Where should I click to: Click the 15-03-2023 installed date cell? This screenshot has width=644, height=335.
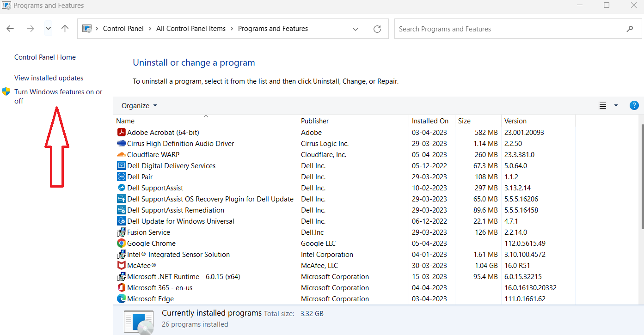429,277
